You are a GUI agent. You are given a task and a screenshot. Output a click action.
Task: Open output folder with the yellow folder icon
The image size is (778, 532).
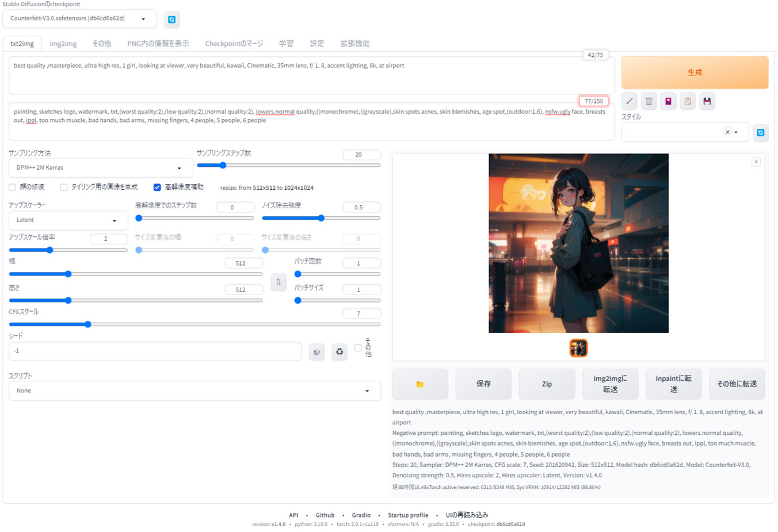[420, 384]
